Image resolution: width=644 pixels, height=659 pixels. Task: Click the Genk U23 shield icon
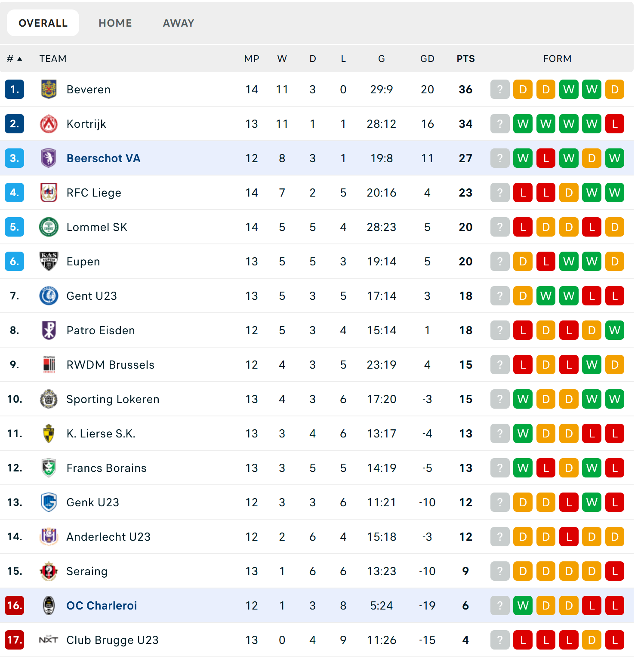(x=49, y=502)
